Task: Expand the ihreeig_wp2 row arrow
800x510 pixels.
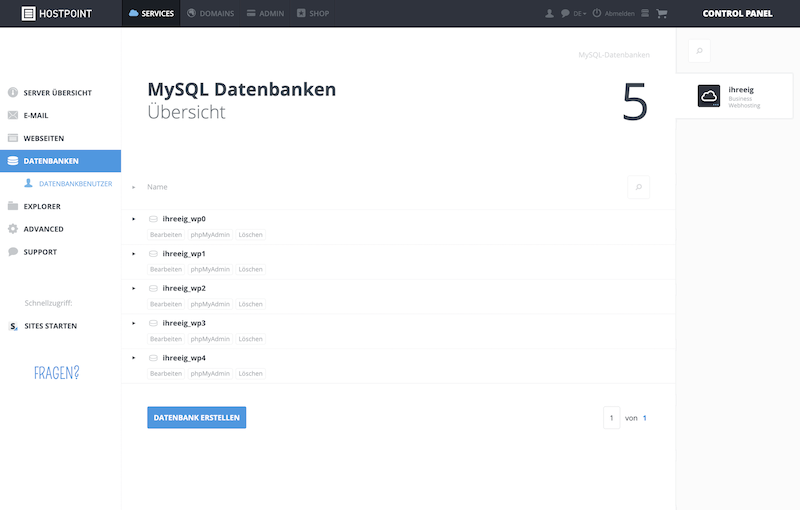Action: pos(134,289)
